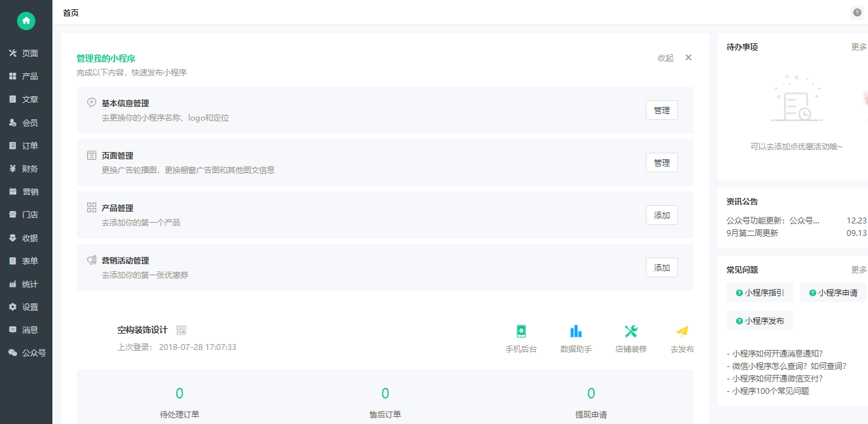868x424 pixels.
Task: Click 管理 button for 基本信息管理
Action: pyautogui.click(x=662, y=110)
